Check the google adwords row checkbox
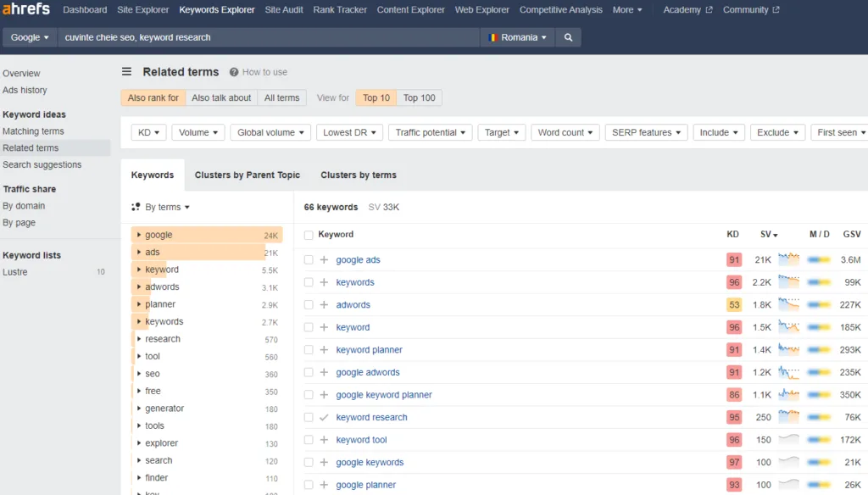The width and height of the screenshot is (868, 495). click(309, 372)
